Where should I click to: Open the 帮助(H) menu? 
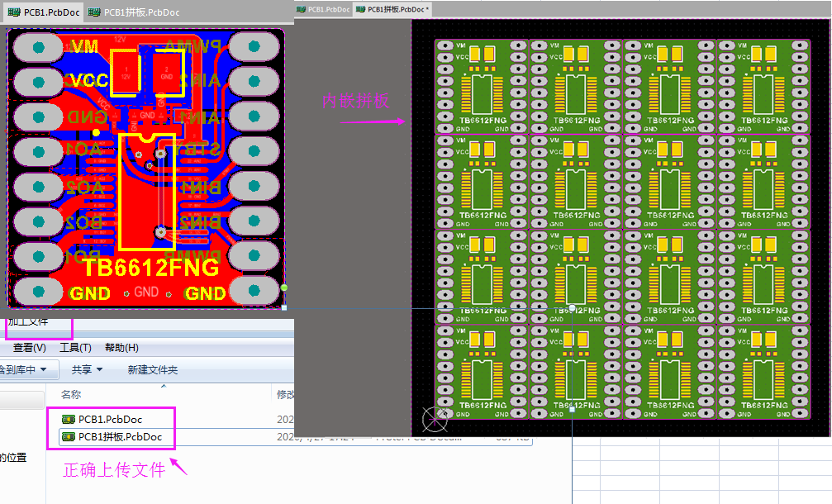click(121, 348)
